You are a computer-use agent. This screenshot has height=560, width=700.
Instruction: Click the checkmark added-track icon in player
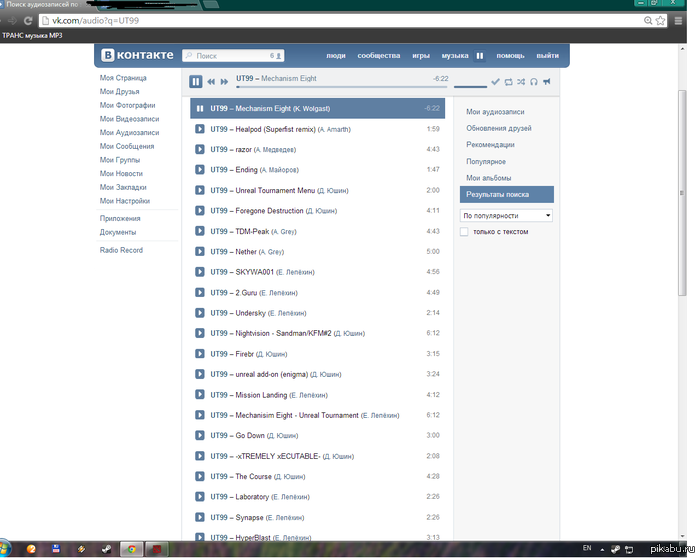pos(495,82)
